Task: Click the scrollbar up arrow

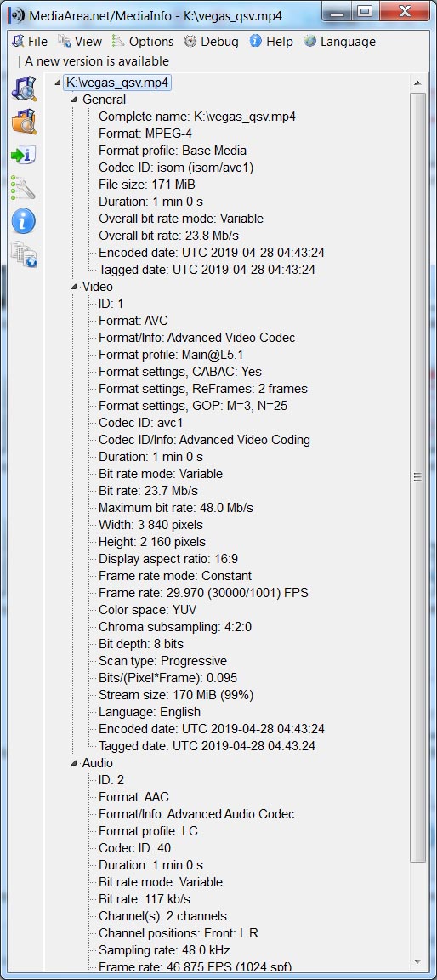Action: [417, 83]
